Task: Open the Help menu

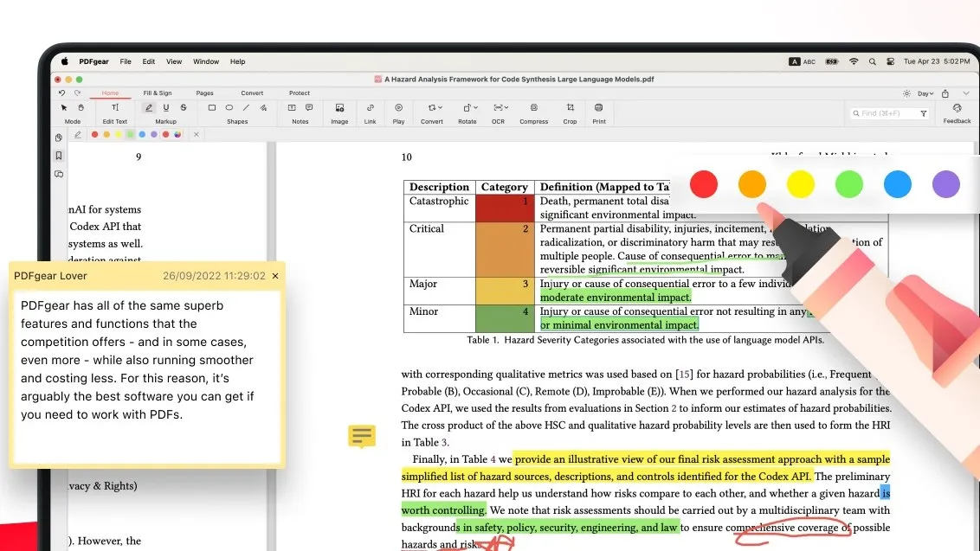Action: coord(237,62)
